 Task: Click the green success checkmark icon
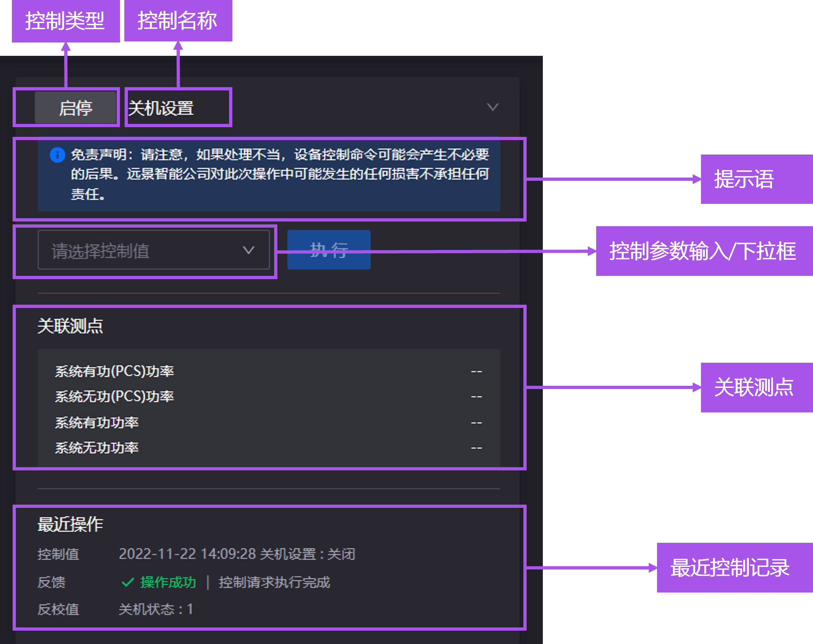coord(128,583)
